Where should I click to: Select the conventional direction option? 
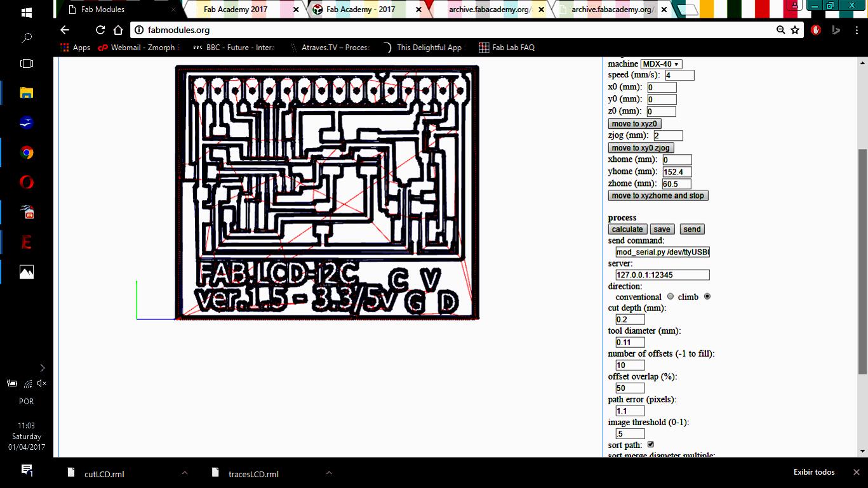671,296
